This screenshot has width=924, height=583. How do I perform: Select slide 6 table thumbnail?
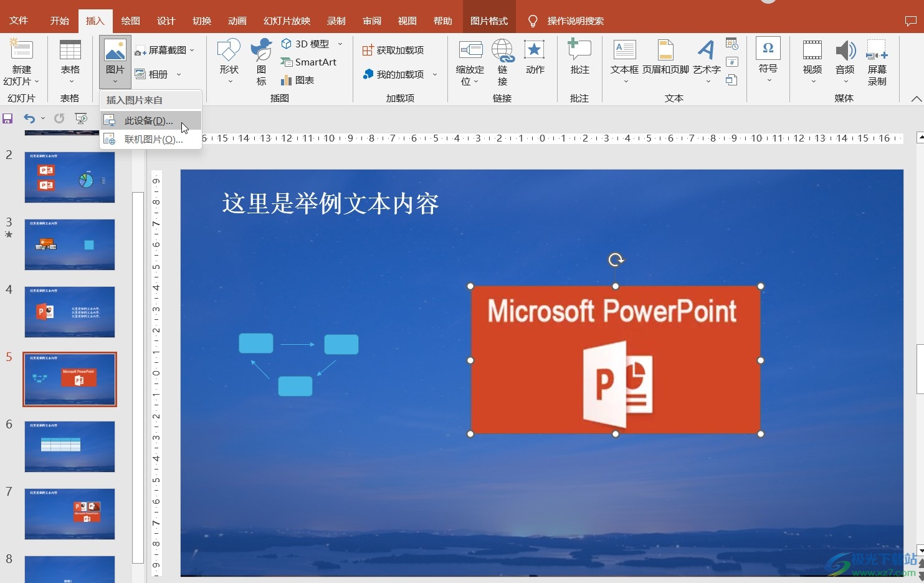click(x=70, y=446)
